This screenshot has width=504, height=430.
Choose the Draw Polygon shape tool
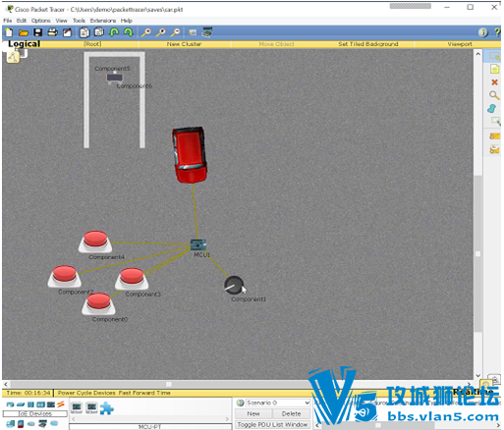pyautogui.click(x=491, y=109)
